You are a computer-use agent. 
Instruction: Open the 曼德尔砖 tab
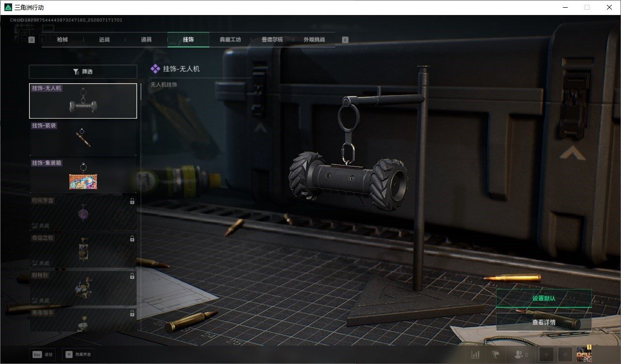coord(272,40)
